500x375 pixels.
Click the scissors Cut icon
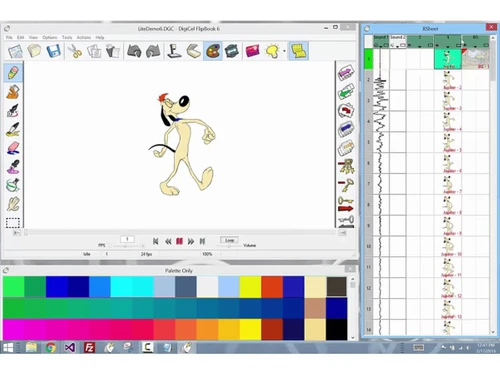pos(75,52)
